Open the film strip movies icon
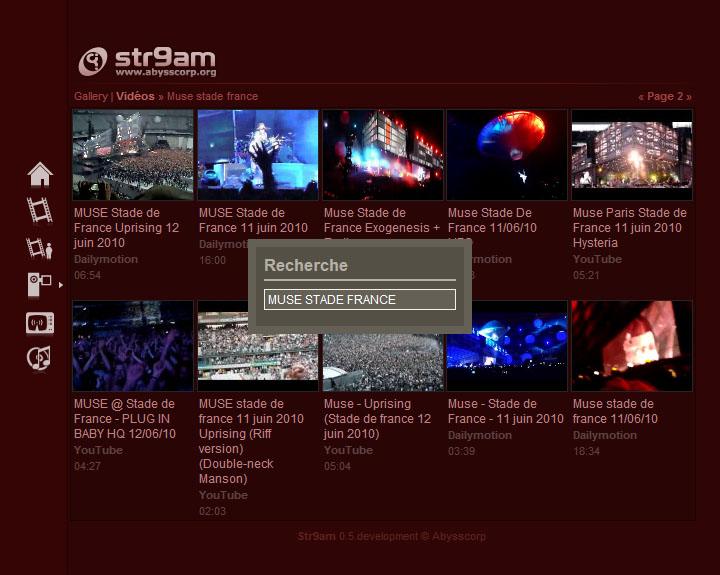Image resolution: width=720 pixels, height=575 pixels. coord(39,210)
